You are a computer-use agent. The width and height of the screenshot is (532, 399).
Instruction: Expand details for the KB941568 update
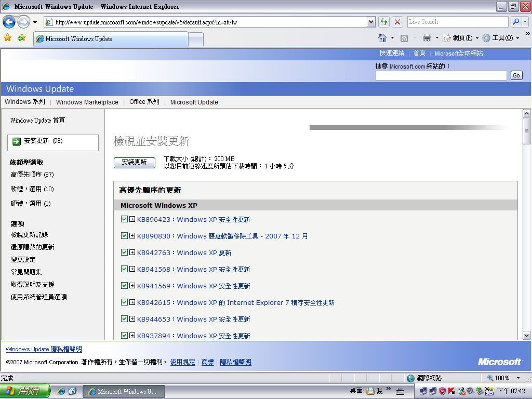point(132,269)
